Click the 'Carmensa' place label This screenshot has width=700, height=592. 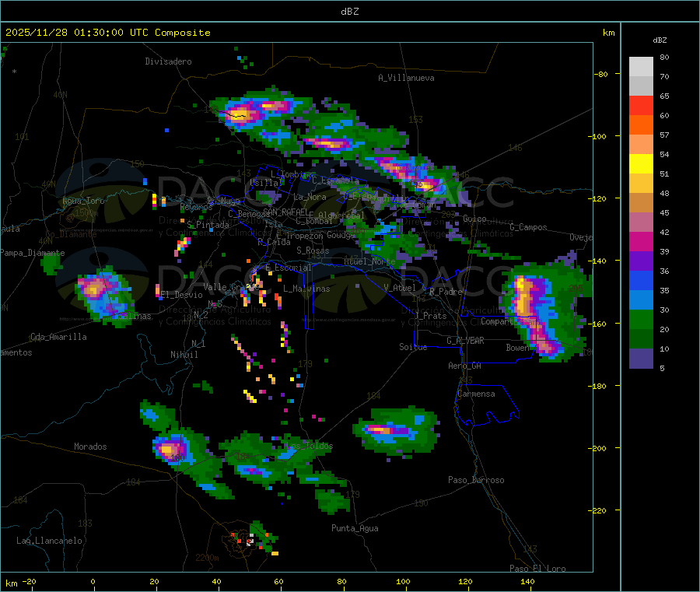click(476, 394)
